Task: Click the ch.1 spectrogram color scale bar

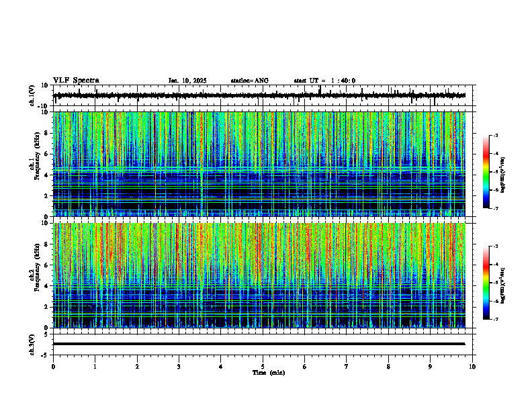Action: pyautogui.click(x=486, y=172)
